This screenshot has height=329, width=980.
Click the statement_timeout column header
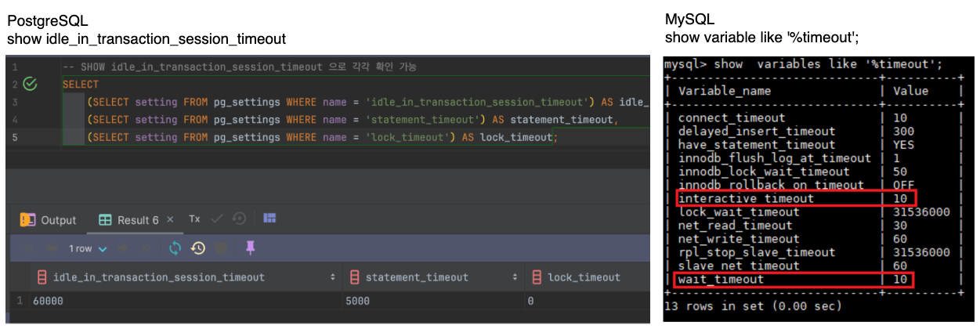pos(433,277)
